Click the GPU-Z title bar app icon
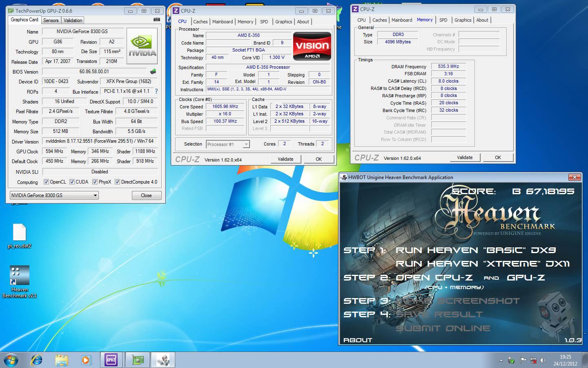Viewport: 588px width, 368px height. [x=11, y=11]
